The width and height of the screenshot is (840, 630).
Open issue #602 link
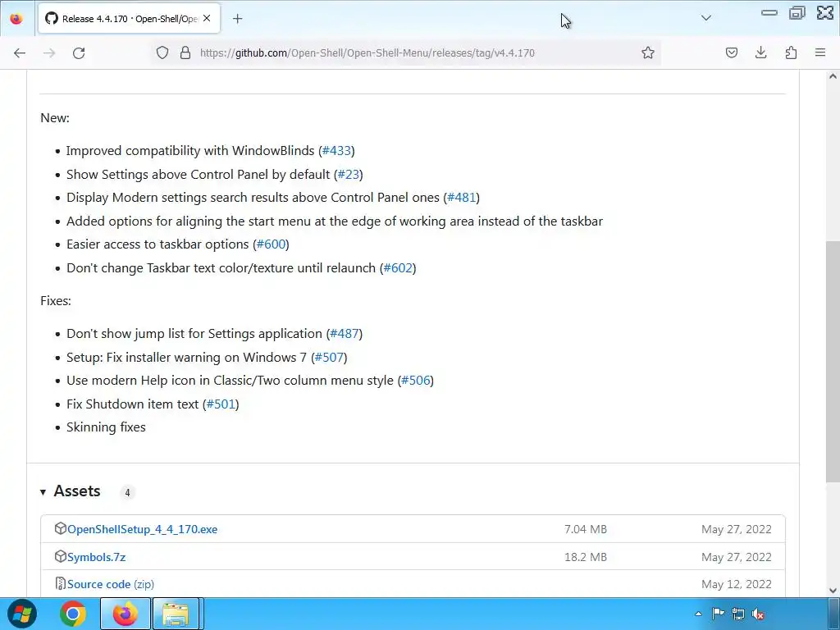tap(398, 268)
